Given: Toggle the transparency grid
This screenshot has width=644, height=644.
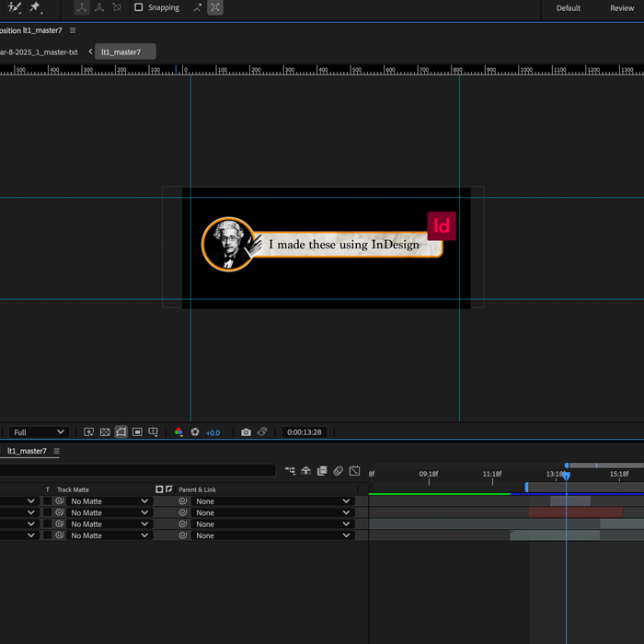Looking at the screenshot, I should point(105,432).
